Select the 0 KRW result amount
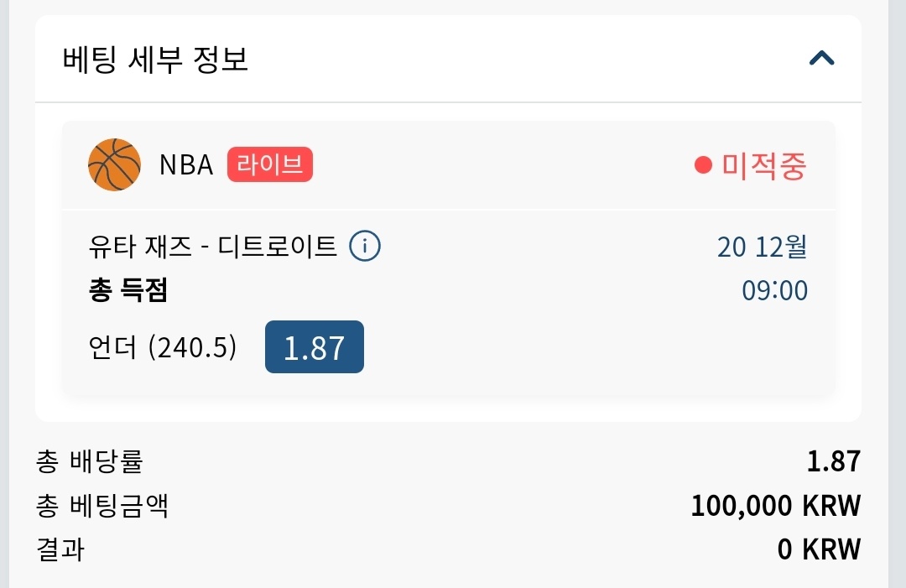 (x=818, y=549)
